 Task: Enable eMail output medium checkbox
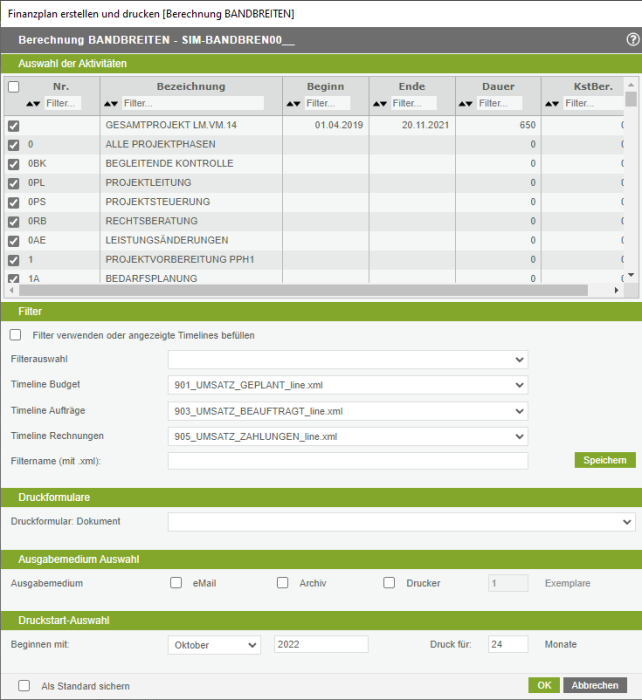[176, 583]
